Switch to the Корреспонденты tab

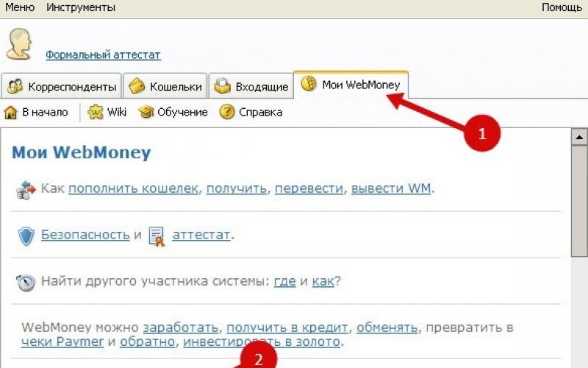tap(63, 87)
